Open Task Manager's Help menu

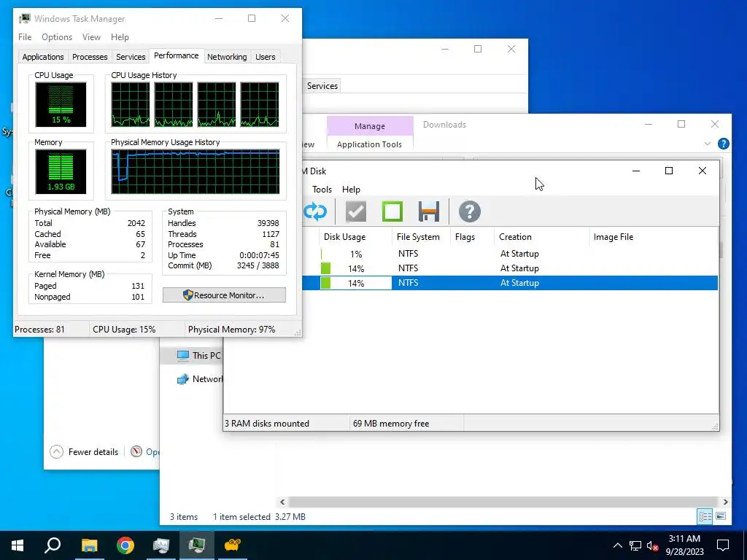point(120,37)
